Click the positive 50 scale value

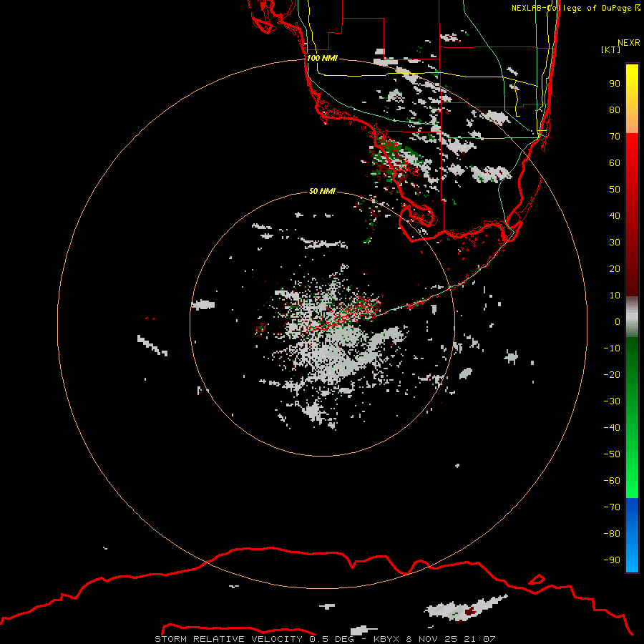point(615,190)
